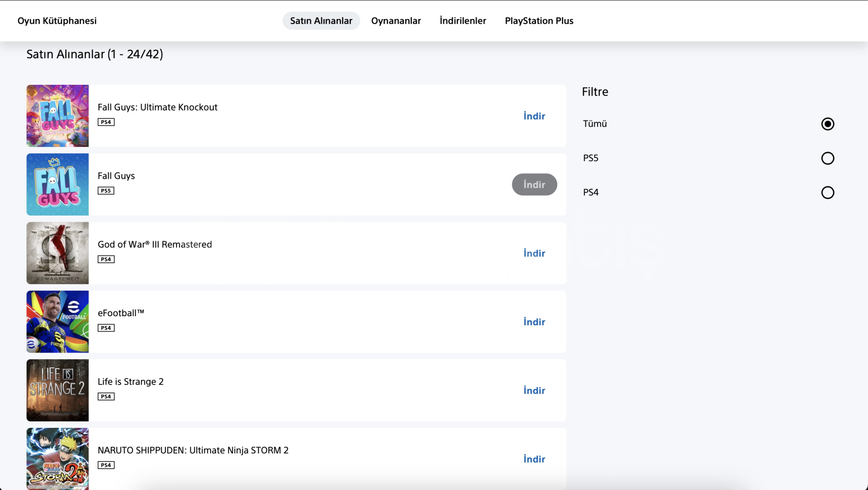Click the Oyun Kütüphanesi heading link
The height and width of the screenshot is (490, 868).
pos(57,21)
